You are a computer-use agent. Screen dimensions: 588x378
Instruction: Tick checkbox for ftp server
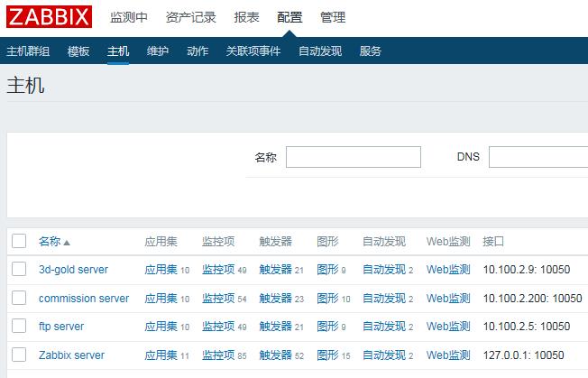19,326
